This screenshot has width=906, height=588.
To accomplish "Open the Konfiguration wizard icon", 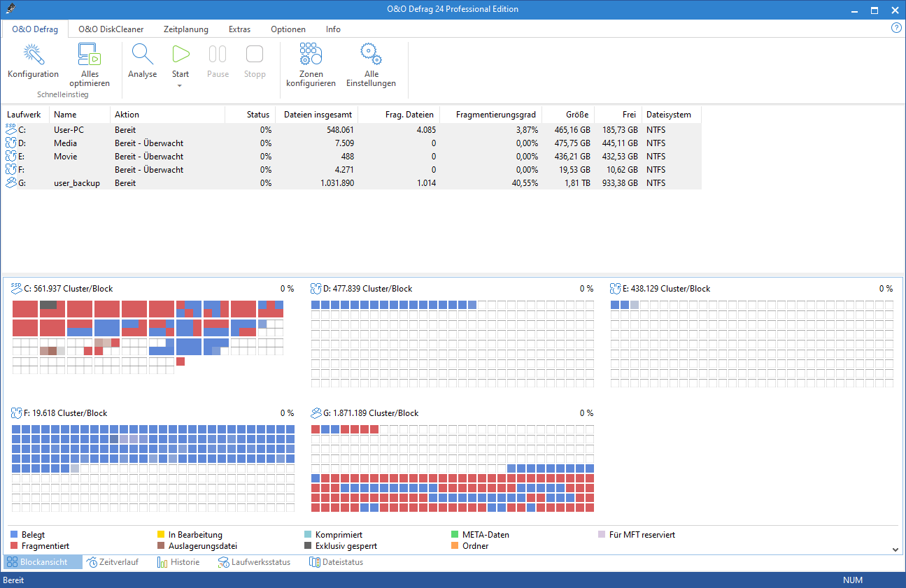I will click(x=33, y=55).
